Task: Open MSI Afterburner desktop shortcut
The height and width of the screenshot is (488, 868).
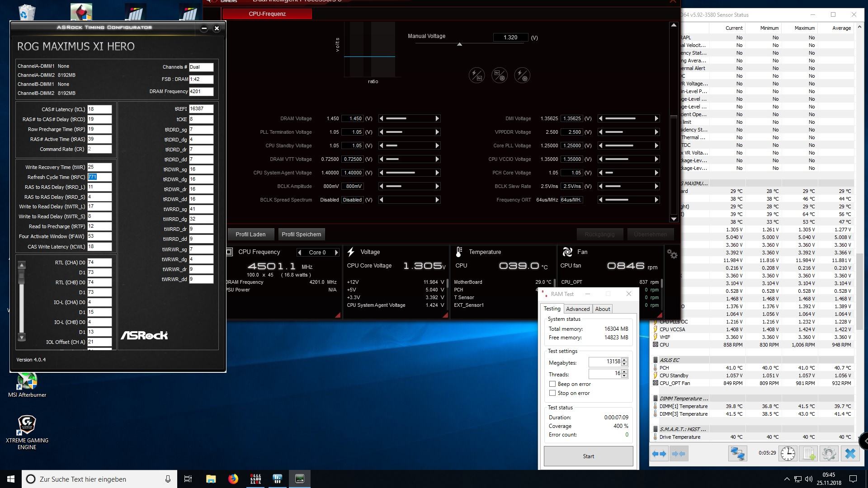Action: [27, 383]
